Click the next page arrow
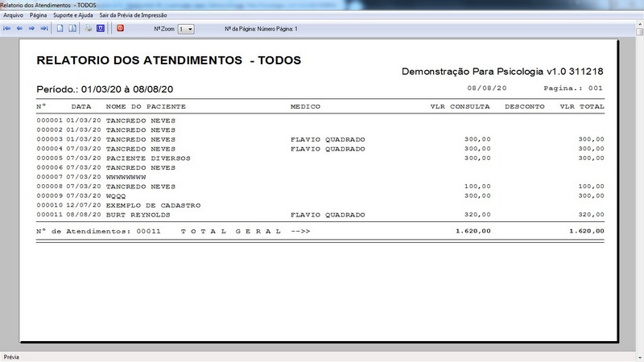 (x=31, y=28)
